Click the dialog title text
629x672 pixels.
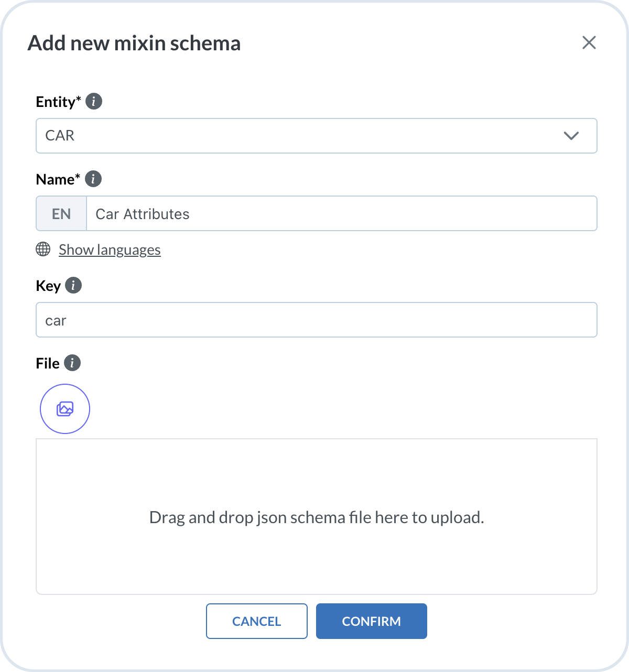pos(134,43)
